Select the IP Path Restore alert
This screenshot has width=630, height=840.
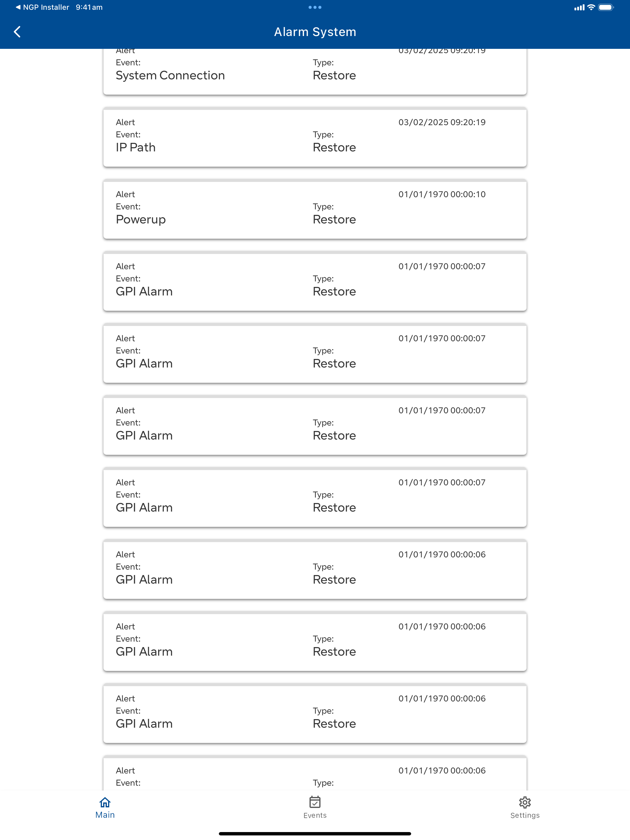315,137
